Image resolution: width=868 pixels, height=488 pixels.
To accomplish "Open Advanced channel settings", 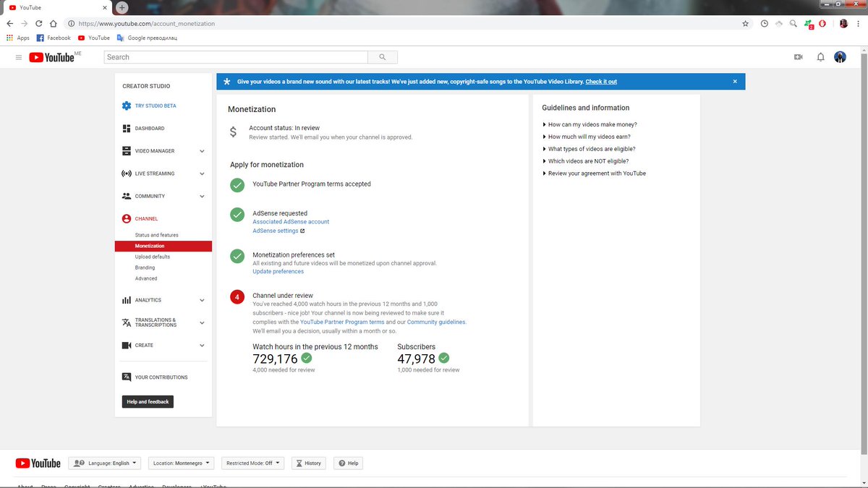I will point(146,278).
